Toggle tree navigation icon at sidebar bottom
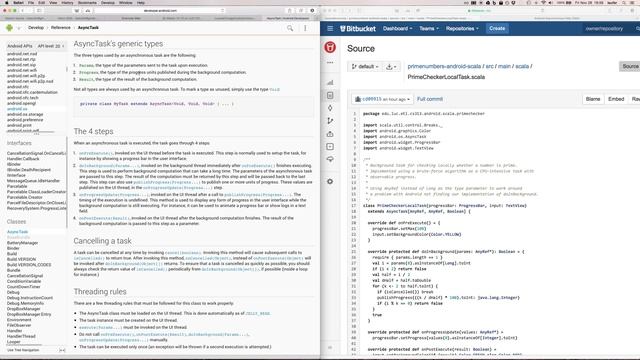The image size is (640, 360). 62,350
